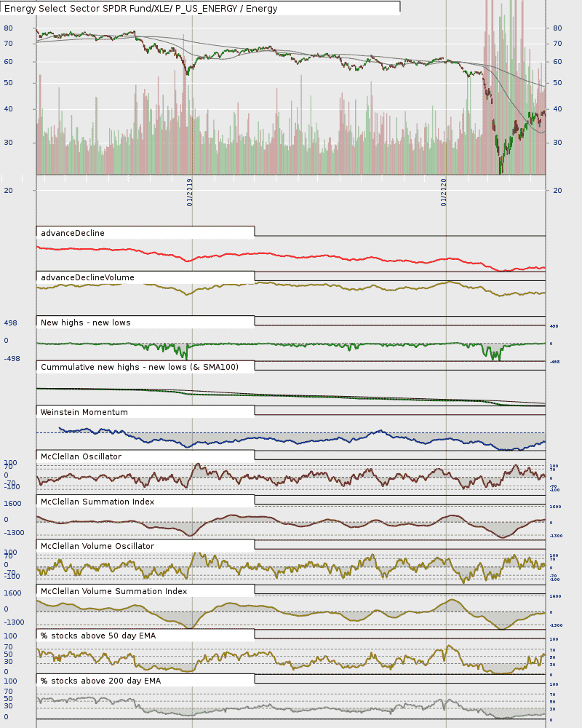Click the '% stocks above 50 day EMA' label
This screenshot has width=582, height=728.
click(x=98, y=636)
